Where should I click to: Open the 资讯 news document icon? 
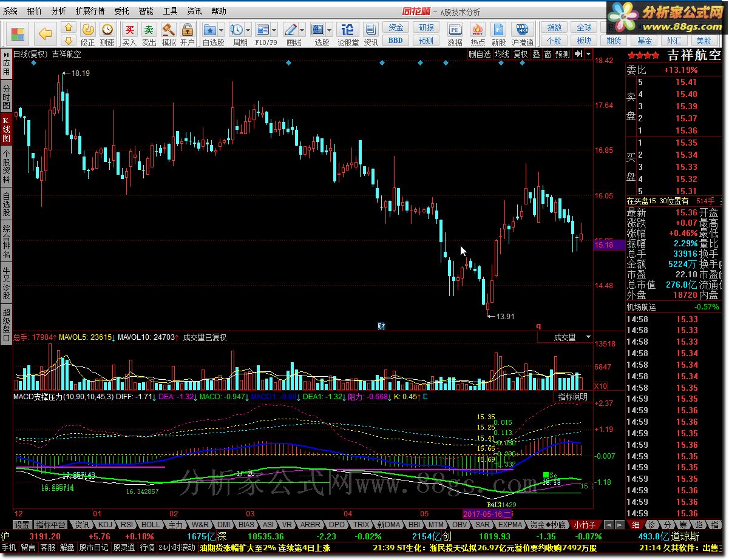[371, 35]
